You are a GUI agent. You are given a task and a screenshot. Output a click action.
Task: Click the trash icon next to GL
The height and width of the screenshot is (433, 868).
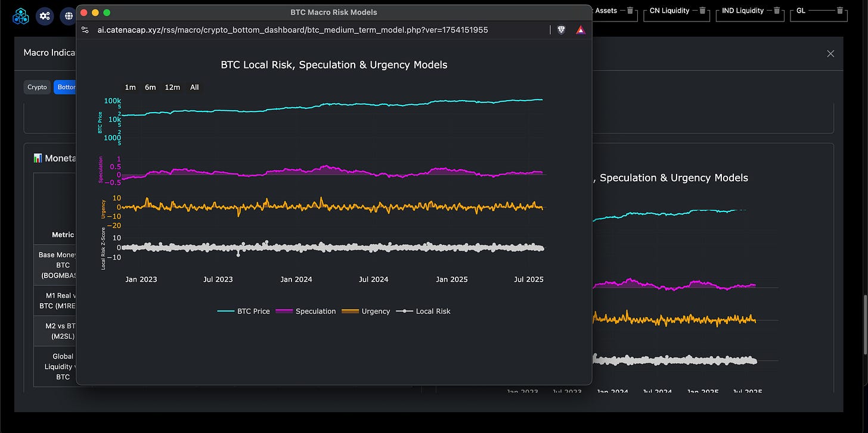click(x=840, y=10)
